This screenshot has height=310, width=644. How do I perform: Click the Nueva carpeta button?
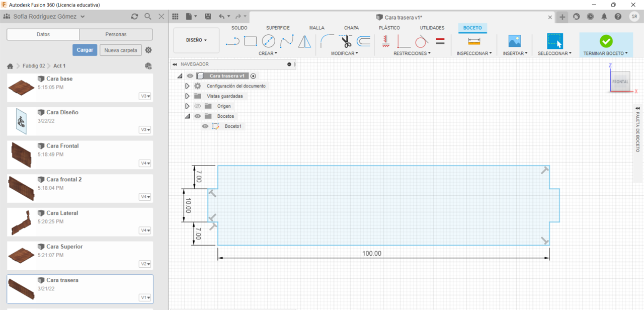click(121, 50)
